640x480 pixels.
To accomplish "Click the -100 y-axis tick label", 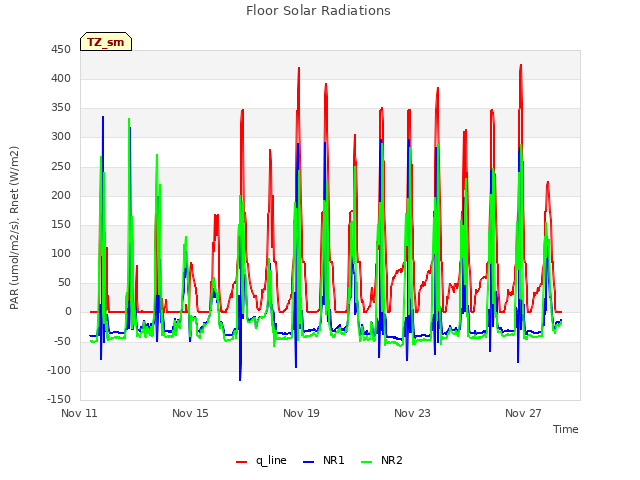I will pos(59,371).
